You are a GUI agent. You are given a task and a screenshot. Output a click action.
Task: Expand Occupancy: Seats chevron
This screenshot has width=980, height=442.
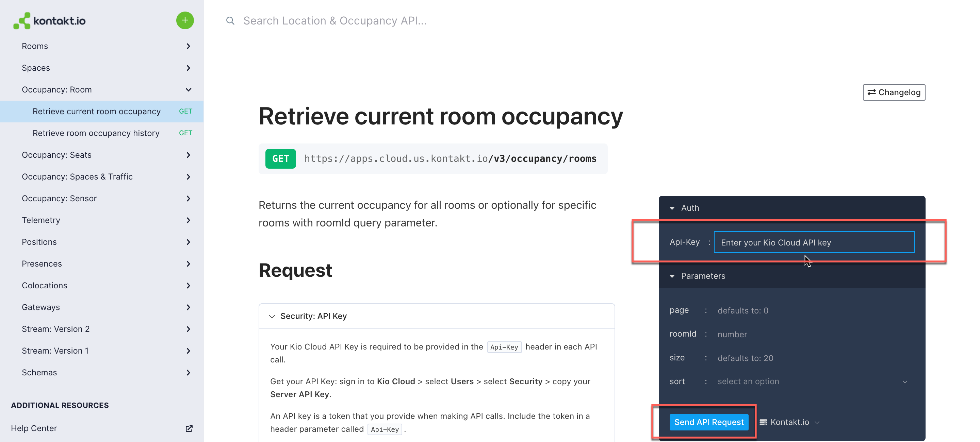click(x=188, y=155)
